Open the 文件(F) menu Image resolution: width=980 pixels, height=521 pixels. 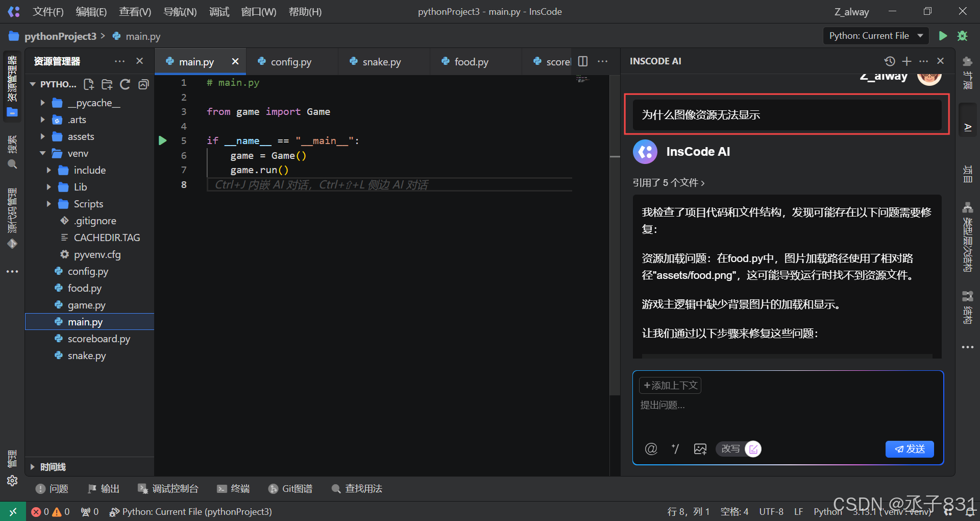(x=48, y=12)
